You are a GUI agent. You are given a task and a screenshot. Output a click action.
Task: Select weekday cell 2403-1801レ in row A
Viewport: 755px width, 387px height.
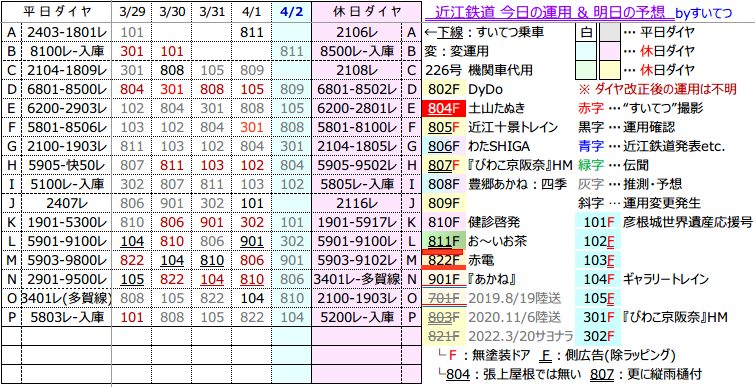point(67,33)
